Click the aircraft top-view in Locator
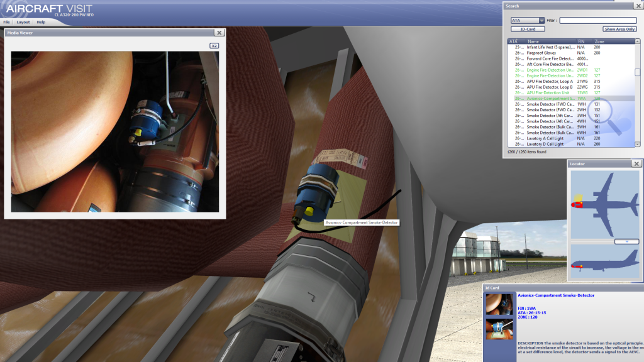 (x=605, y=204)
